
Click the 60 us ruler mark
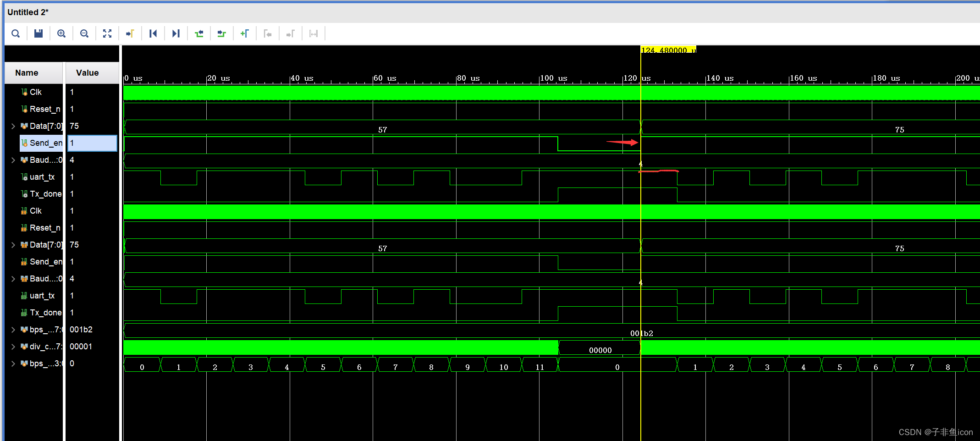coord(385,78)
